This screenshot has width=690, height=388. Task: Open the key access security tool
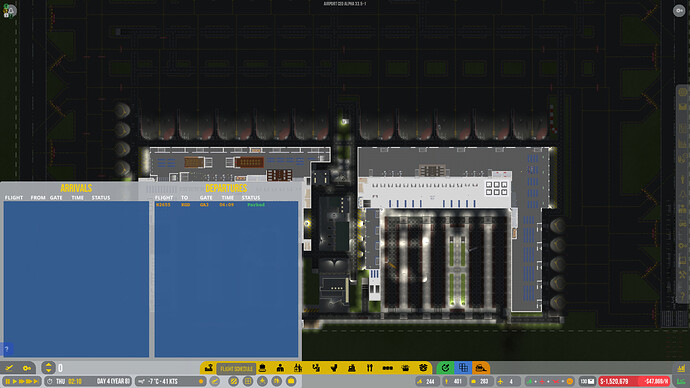[27, 368]
